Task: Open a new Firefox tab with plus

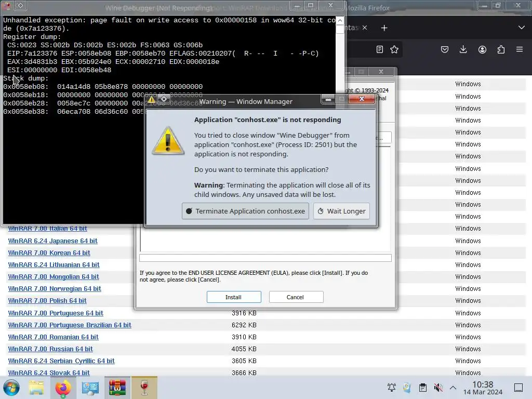Action: point(384,28)
